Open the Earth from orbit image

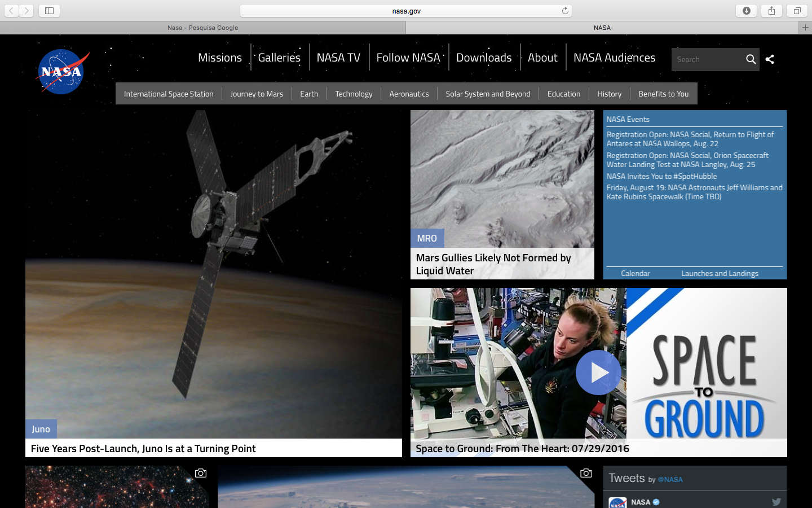point(406,487)
